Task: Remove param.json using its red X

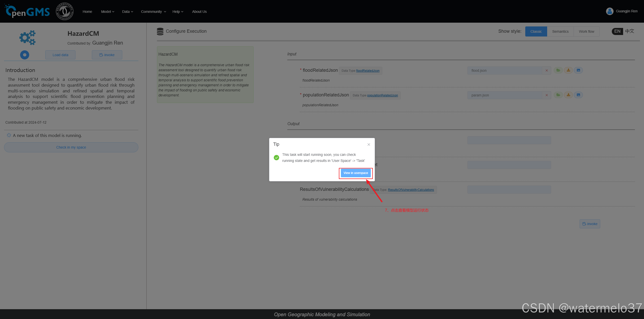Action: click(547, 95)
